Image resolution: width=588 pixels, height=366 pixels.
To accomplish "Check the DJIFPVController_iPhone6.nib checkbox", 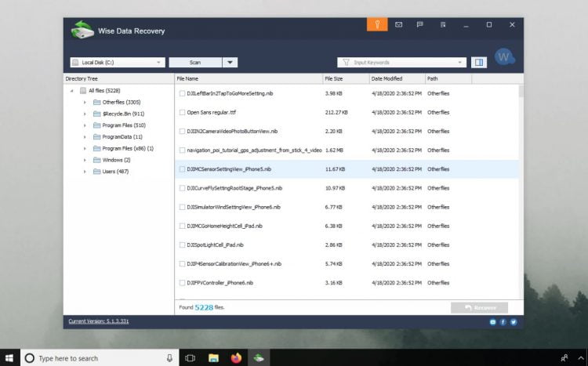I will click(182, 283).
